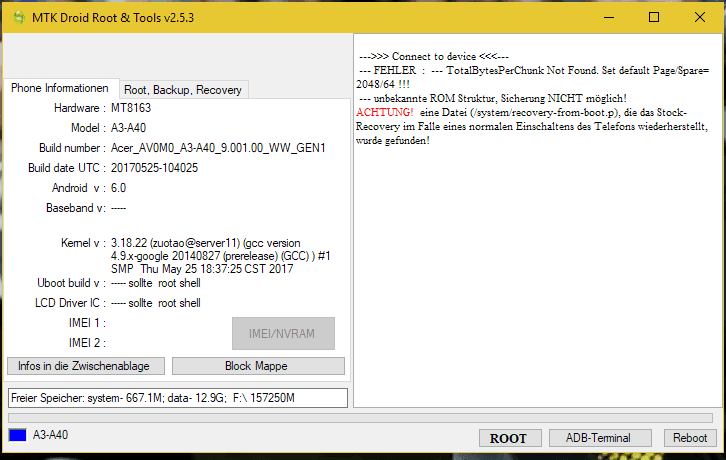726x460 pixels.
Task: Click the IMEI 2 label
Action: pyautogui.click(x=87, y=343)
